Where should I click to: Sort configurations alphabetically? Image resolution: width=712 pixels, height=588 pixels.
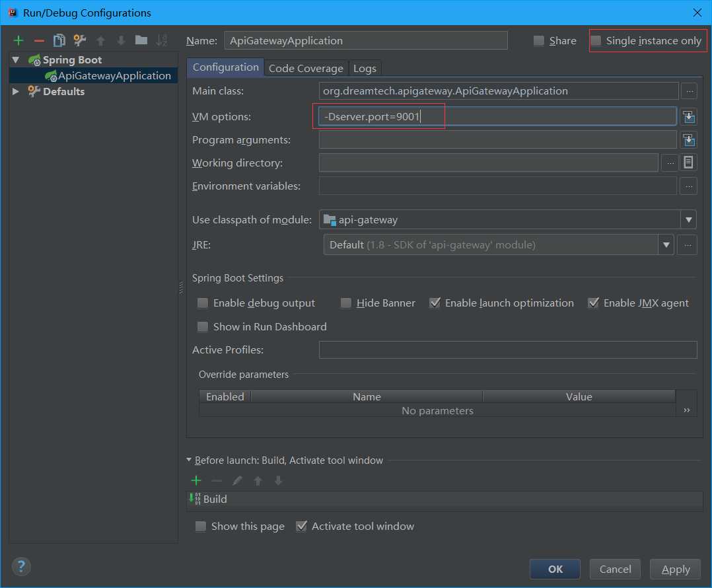pos(162,40)
